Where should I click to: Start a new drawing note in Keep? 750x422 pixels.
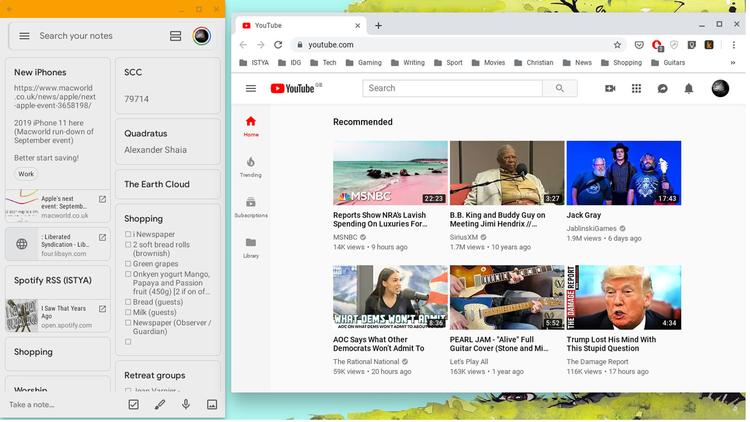click(159, 405)
